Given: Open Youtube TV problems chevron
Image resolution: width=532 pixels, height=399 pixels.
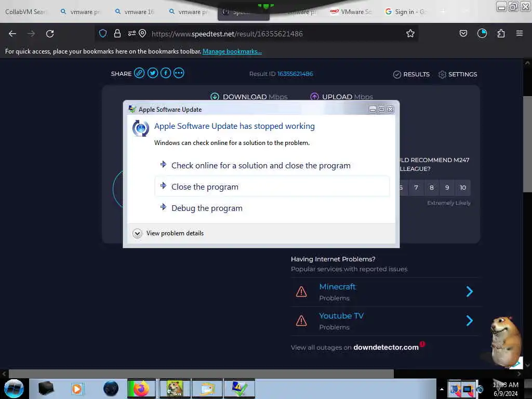Looking at the screenshot, I should (470, 321).
